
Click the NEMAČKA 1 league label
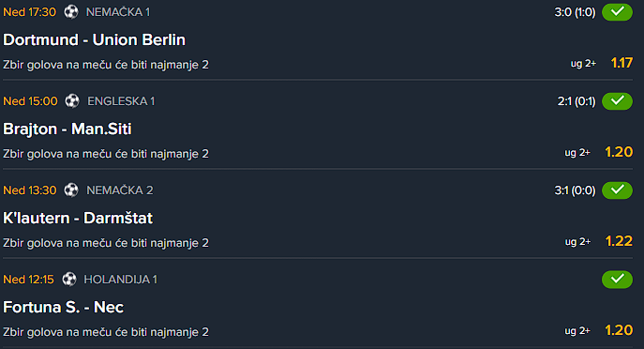[118, 12]
